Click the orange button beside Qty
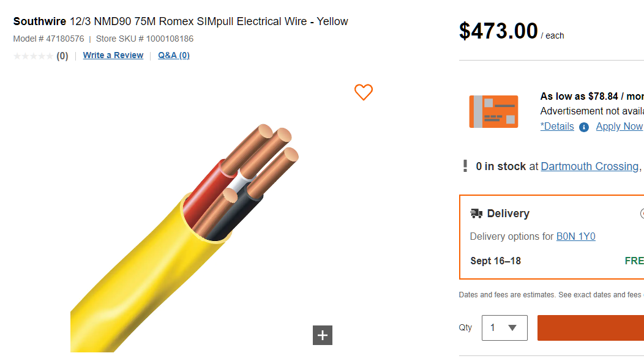The height and width of the screenshot is (364, 644). [590, 328]
